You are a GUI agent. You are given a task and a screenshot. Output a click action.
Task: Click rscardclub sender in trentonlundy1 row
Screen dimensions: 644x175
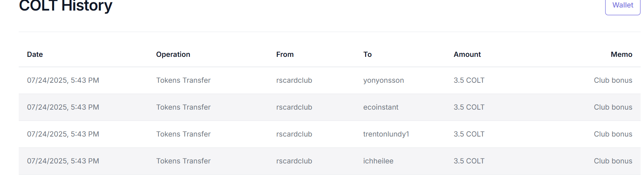[x=294, y=134]
